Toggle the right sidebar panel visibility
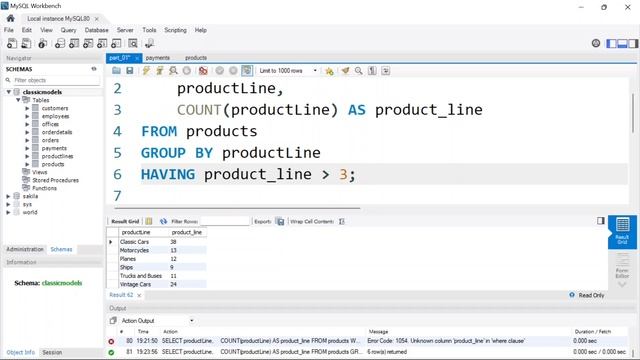The image size is (640, 360). pyautogui.click(x=633, y=43)
